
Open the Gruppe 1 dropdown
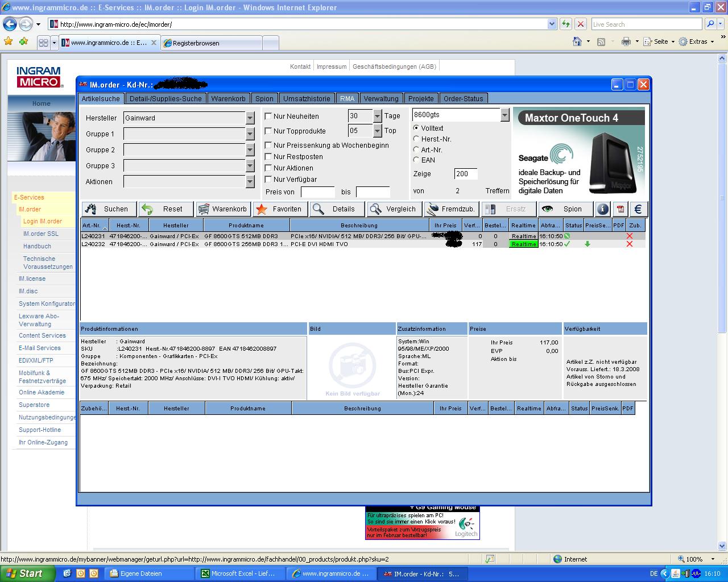click(250, 134)
